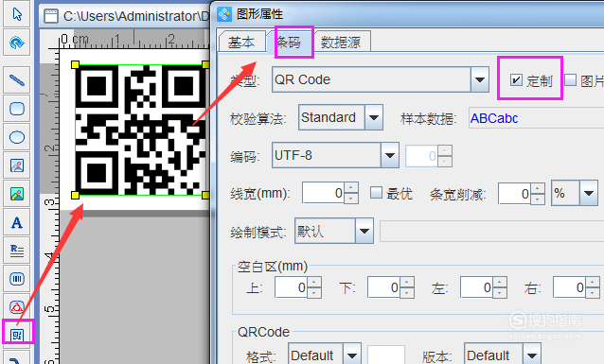Click the 空白区 上 margin field
This screenshot has height=364, width=604.
coord(292,287)
